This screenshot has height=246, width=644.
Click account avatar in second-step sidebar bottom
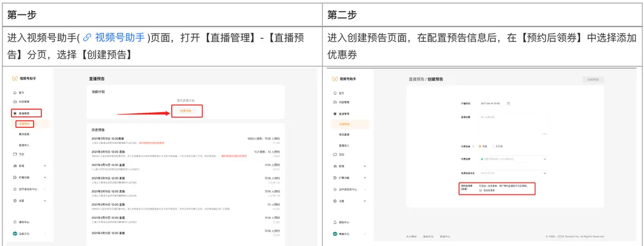point(335,234)
